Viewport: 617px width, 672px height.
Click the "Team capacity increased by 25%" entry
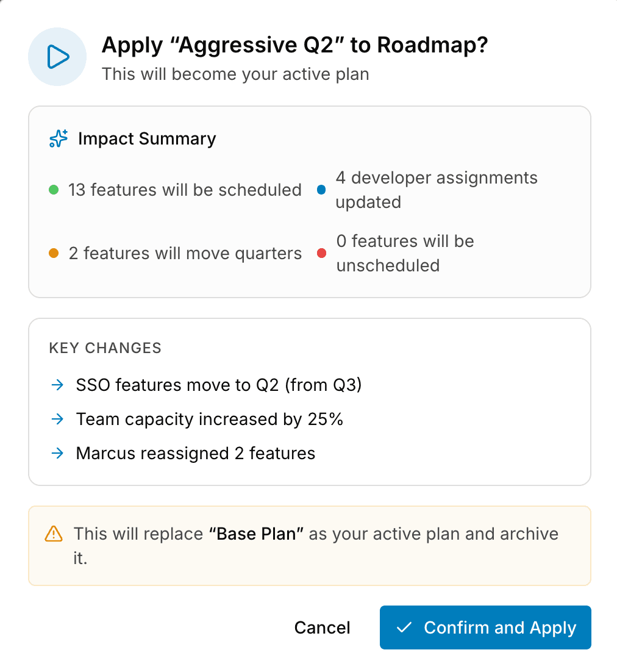(210, 419)
